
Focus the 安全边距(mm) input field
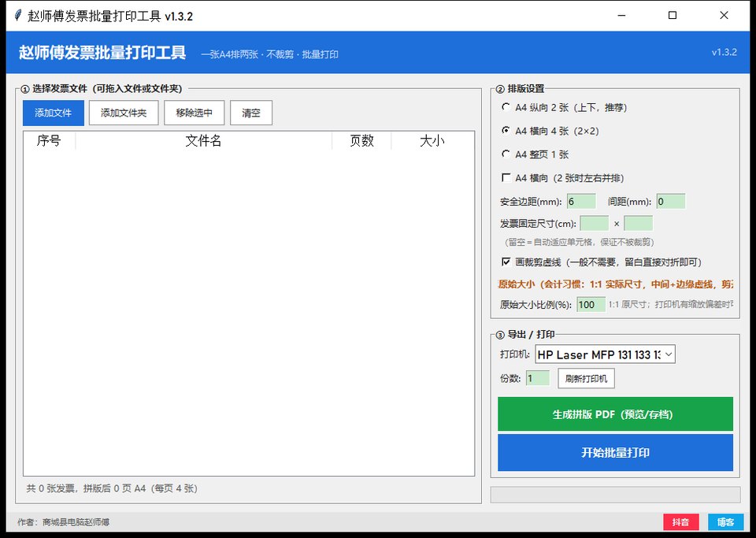coord(581,202)
